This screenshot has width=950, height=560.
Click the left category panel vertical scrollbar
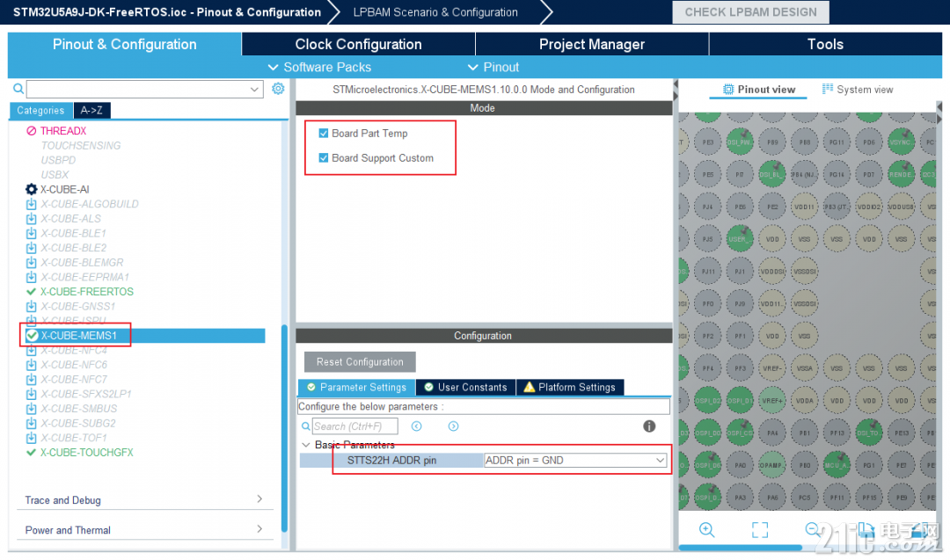(284, 429)
